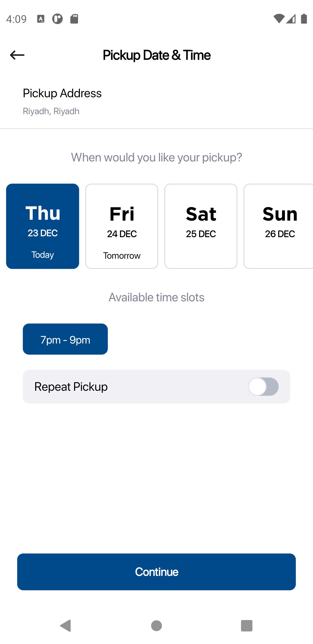Image resolution: width=313 pixels, height=644 pixels.
Task: Tap the back arrow in header
Action: pyautogui.click(x=17, y=55)
